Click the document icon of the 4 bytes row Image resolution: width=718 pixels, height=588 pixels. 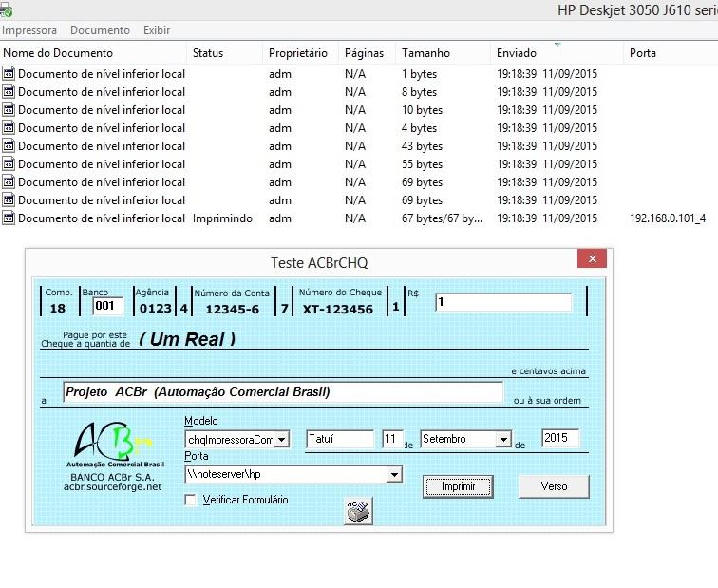(9, 128)
